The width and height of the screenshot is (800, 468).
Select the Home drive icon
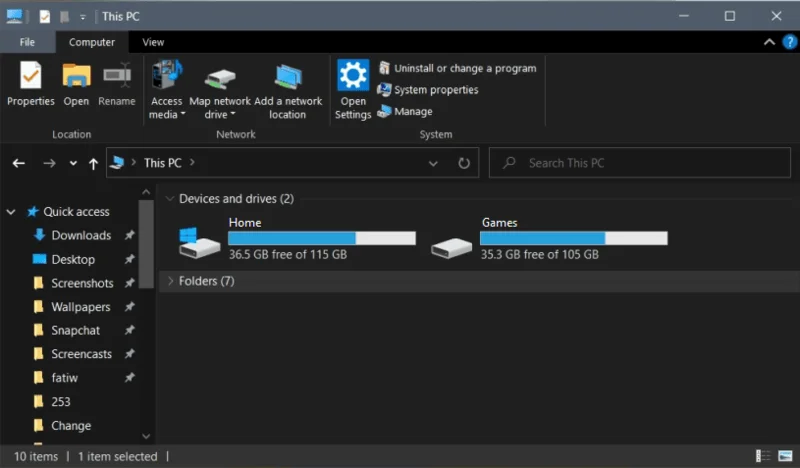[x=199, y=243]
